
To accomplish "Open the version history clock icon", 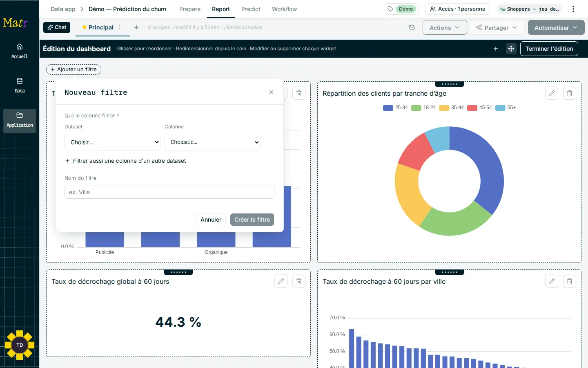I will point(412,27).
